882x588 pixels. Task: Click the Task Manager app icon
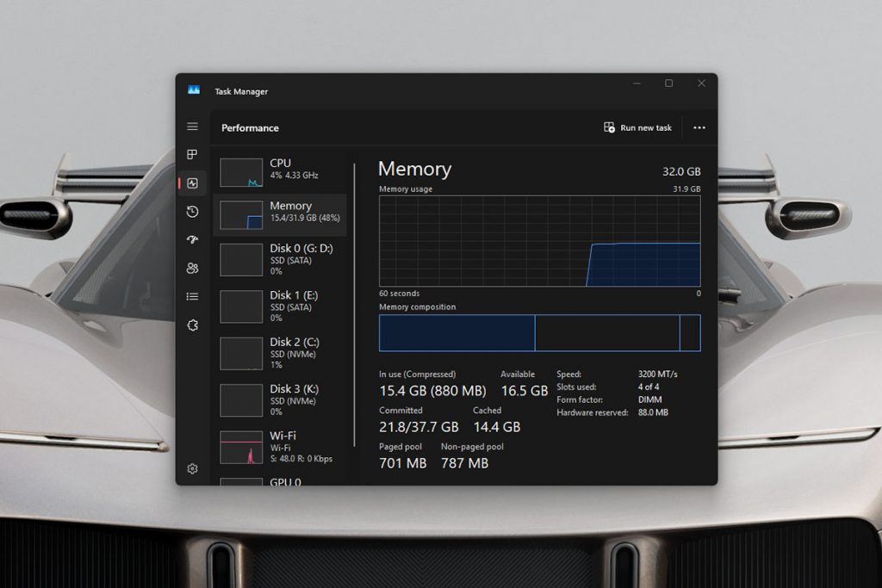tap(194, 90)
